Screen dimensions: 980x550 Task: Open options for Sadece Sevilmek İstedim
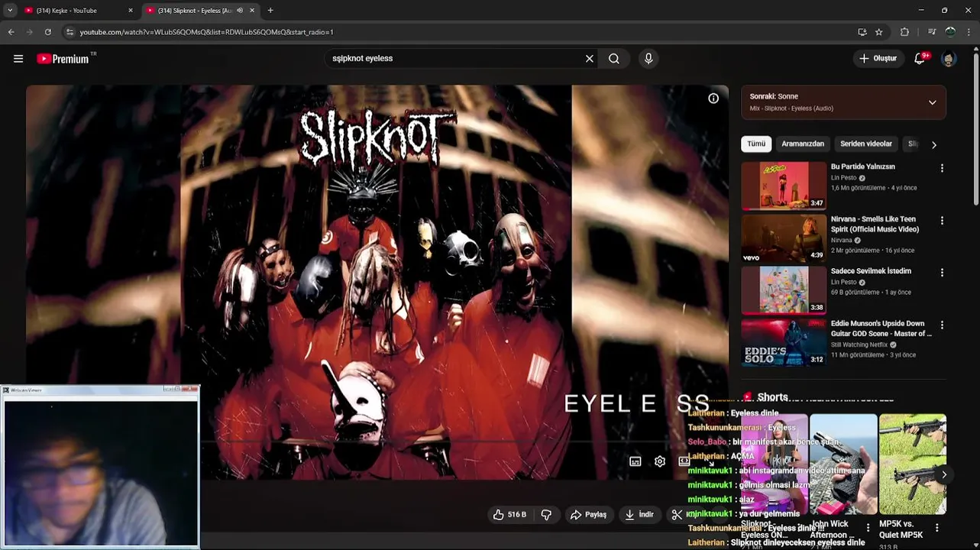942,273
